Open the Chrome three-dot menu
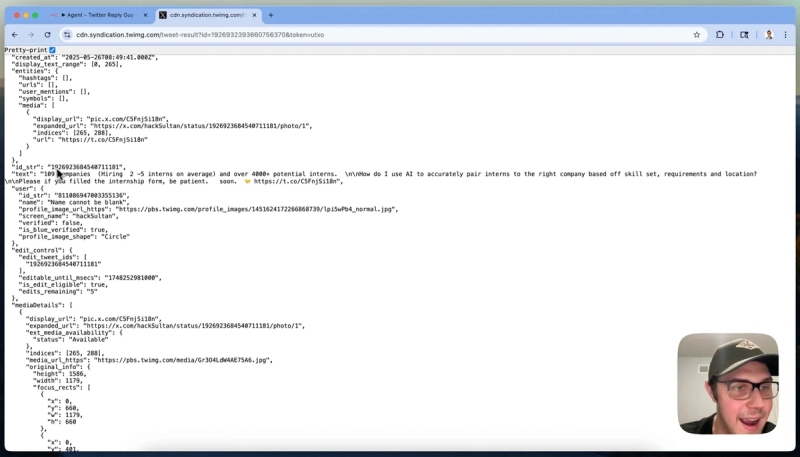This screenshot has width=800, height=457. coord(786,35)
